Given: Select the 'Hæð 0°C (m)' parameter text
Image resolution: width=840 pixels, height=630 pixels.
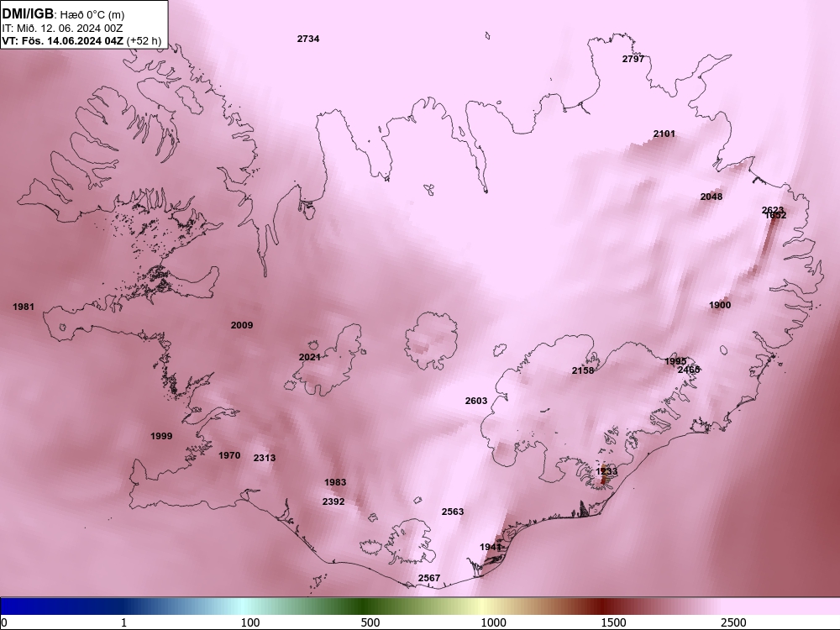Looking at the screenshot, I should pos(91,14).
